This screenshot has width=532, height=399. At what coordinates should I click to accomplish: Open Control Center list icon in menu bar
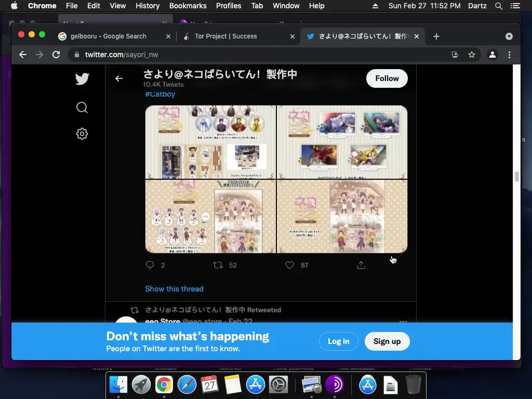coord(515,6)
